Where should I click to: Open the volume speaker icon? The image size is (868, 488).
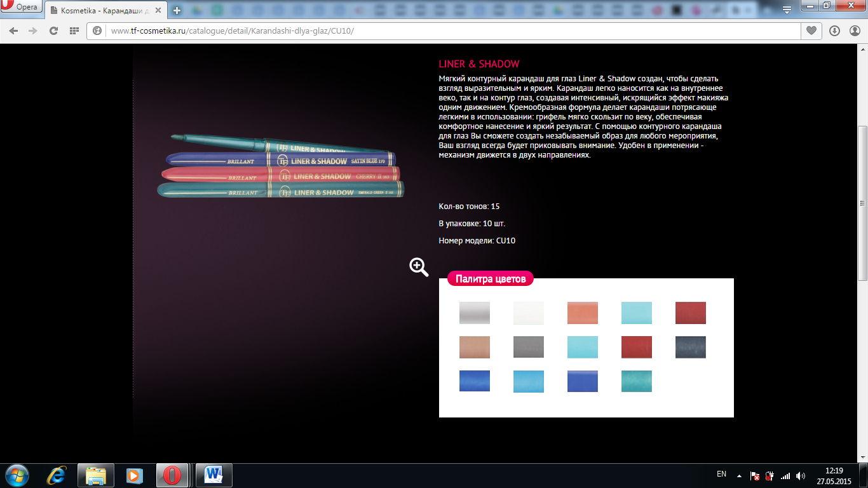coord(801,475)
